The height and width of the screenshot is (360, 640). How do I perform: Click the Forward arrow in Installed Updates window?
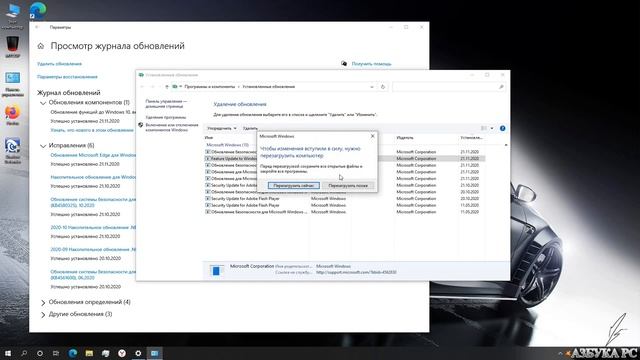point(152,87)
